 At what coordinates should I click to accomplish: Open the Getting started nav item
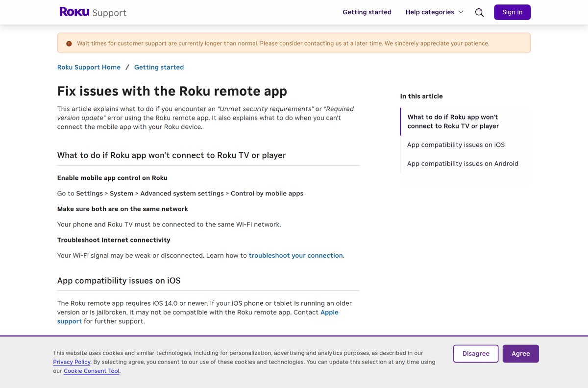[x=367, y=12]
